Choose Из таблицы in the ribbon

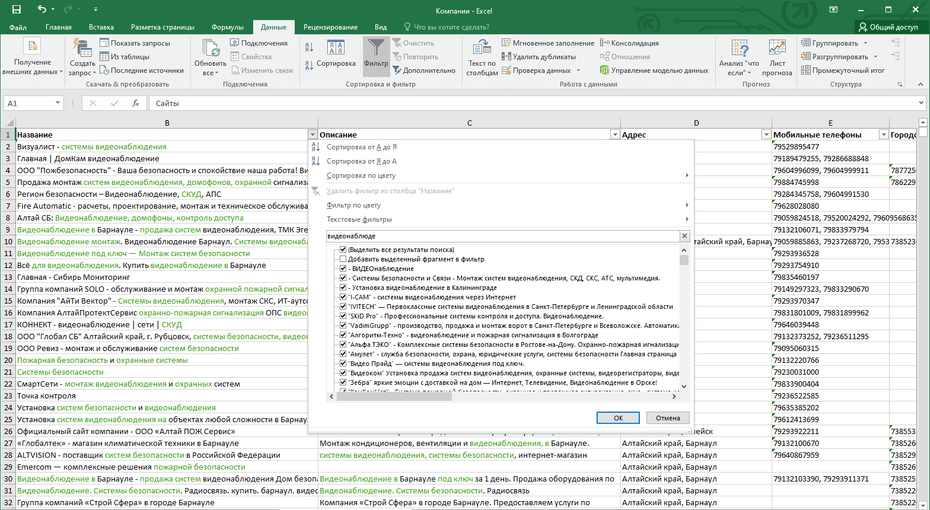coord(125,57)
